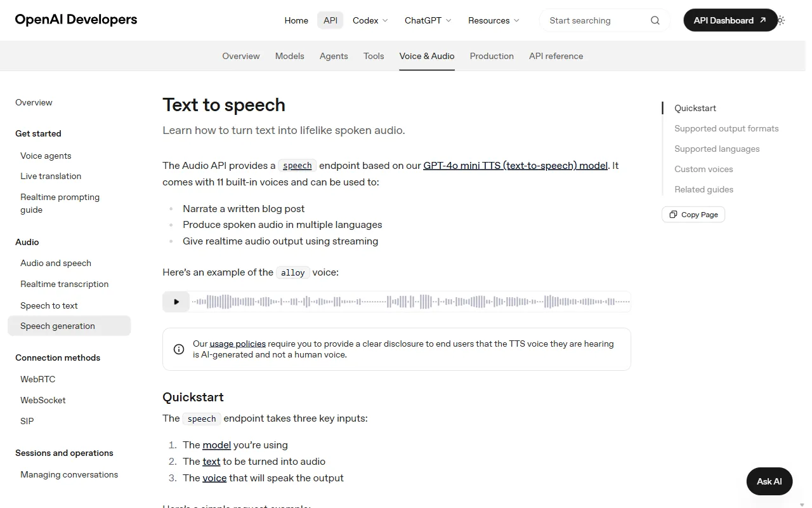The image size is (812, 508).
Task: Switch to the Tools tab
Action: tap(374, 56)
